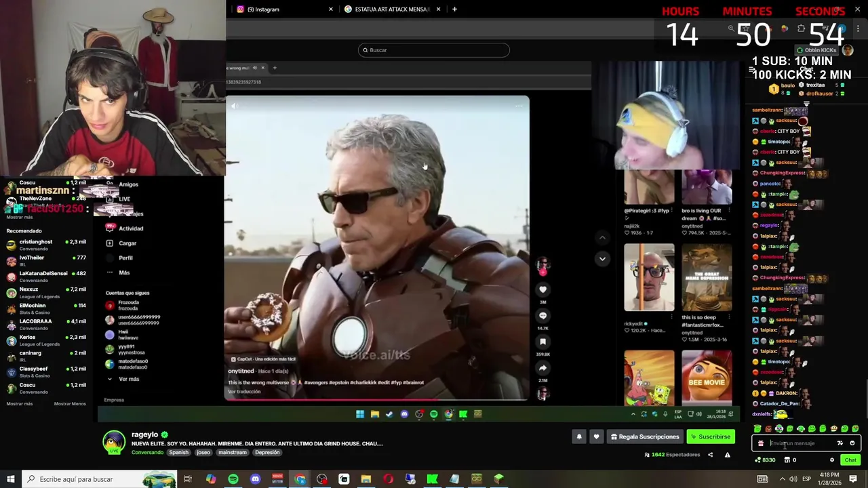Image resolution: width=868 pixels, height=488 pixels.
Task: Select the Spanish tag
Action: click(x=179, y=453)
